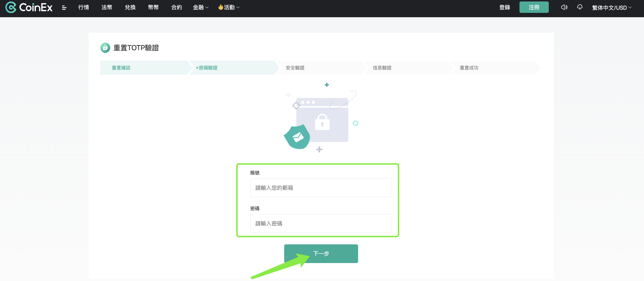Expand the 活動 activities dropdown
The image size is (644, 281).
click(229, 8)
